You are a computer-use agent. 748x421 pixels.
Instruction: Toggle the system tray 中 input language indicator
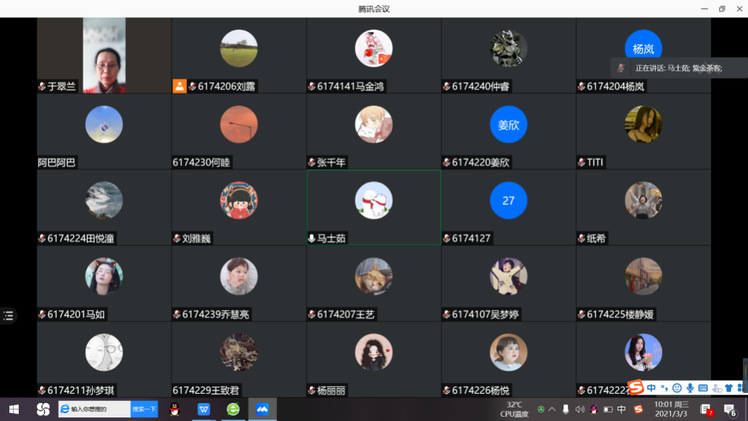pos(622,409)
